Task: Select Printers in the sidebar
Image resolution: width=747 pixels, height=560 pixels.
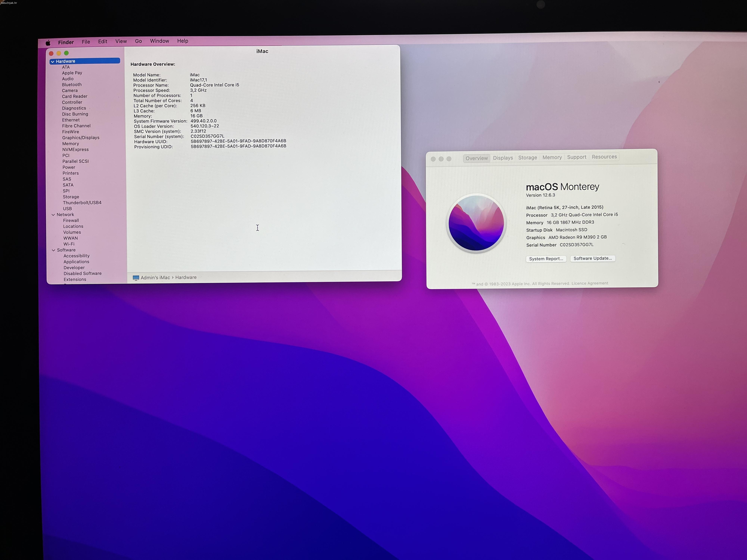Action: (x=71, y=173)
